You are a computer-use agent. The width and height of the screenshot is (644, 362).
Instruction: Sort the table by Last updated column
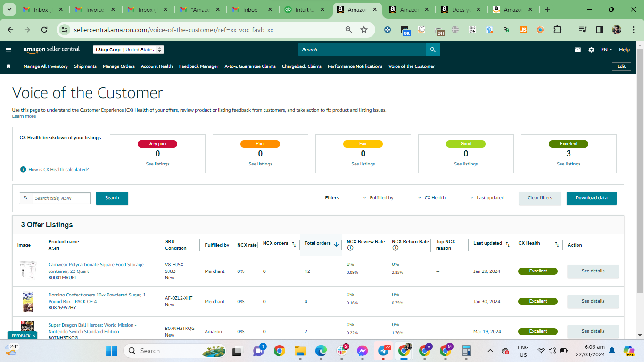[508, 244]
